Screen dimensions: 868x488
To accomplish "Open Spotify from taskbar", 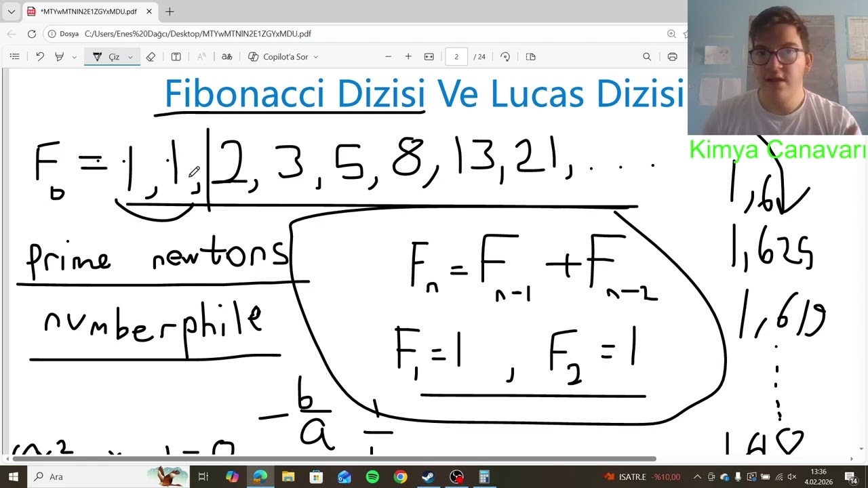I will coord(372,476).
